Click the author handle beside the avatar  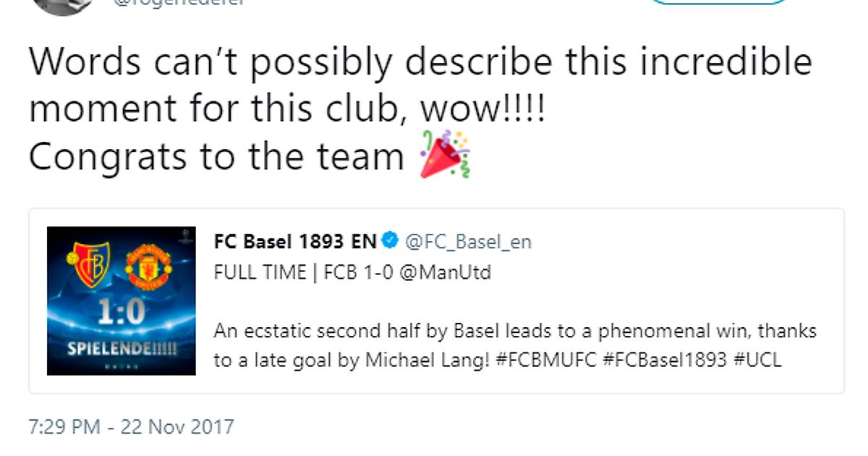tap(179, 4)
